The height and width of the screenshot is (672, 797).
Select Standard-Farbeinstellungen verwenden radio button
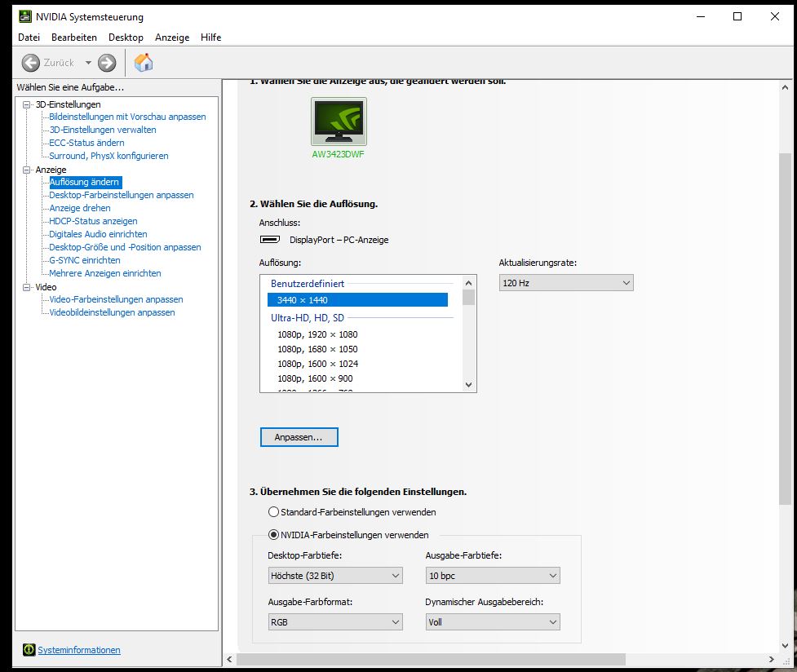273,512
